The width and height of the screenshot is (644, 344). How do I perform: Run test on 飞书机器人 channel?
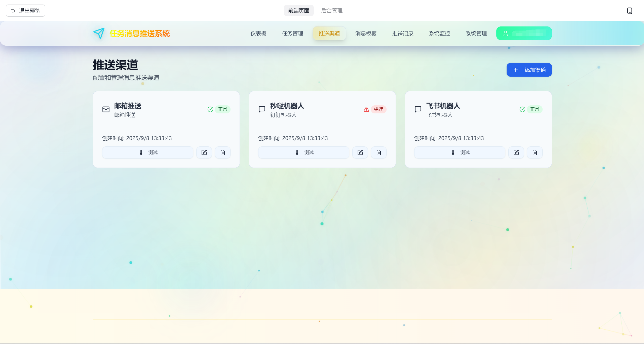(x=460, y=152)
